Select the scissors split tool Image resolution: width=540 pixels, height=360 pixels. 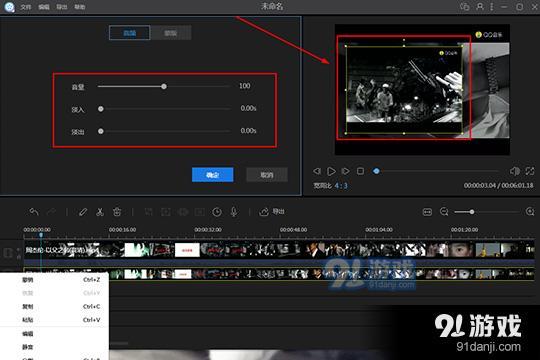click(100, 212)
